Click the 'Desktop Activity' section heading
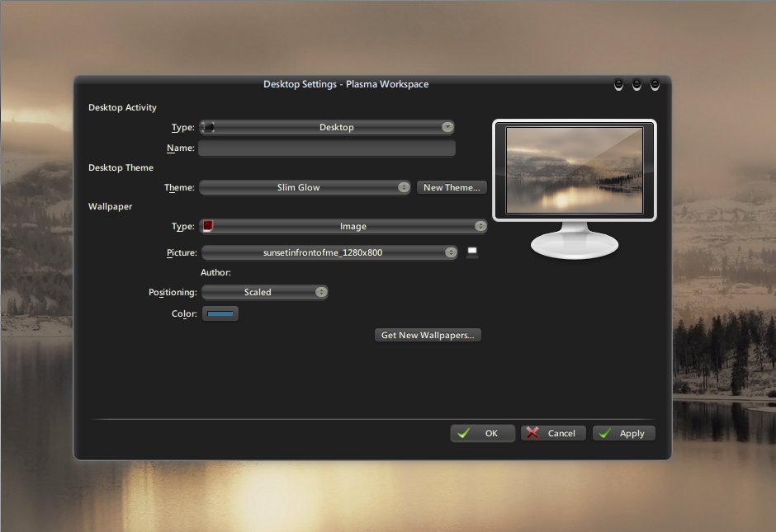The width and height of the screenshot is (776, 532). pyautogui.click(x=122, y=107)
